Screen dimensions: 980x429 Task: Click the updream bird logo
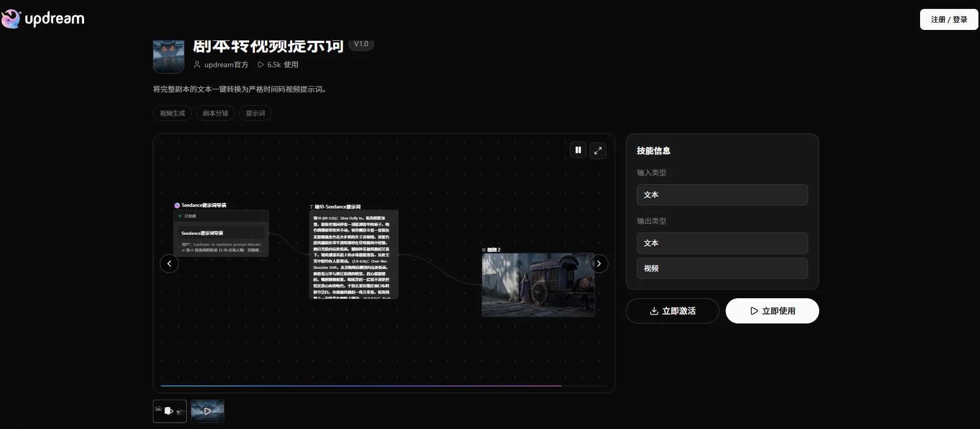(11, 19)
